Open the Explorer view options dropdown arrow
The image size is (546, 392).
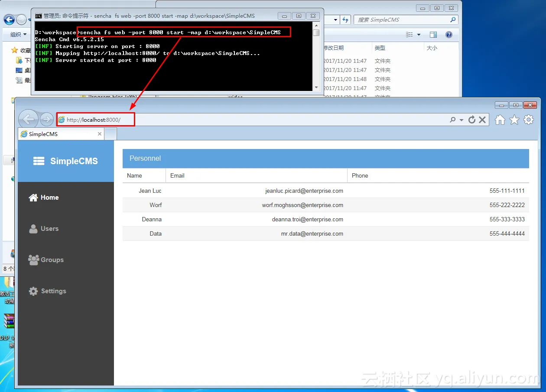[x=419, y=35]
